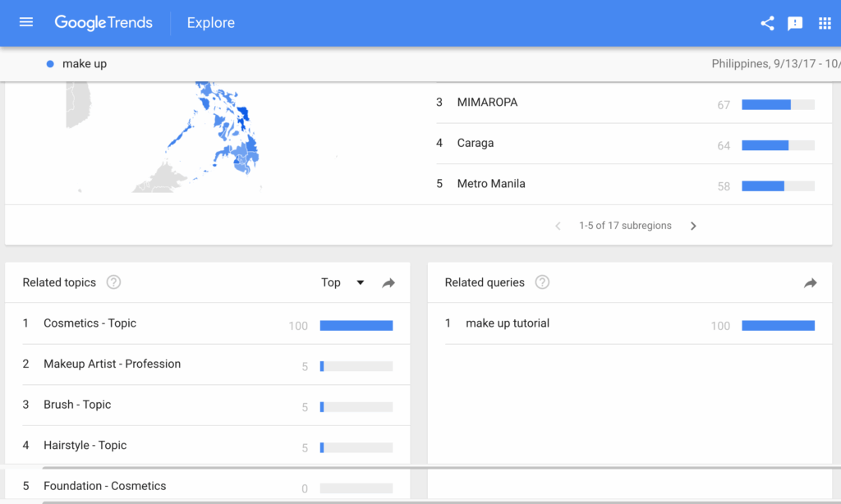Viewport: 841px width, 504px height.
Task: Click help icon beside Related topics
Action: click(113, 282)
